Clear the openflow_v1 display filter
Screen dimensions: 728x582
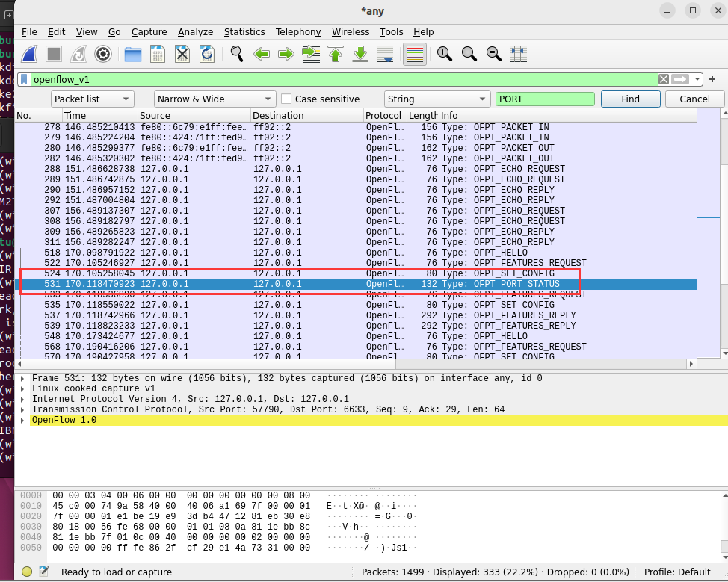pyautogui.click(x=663, y=79)
